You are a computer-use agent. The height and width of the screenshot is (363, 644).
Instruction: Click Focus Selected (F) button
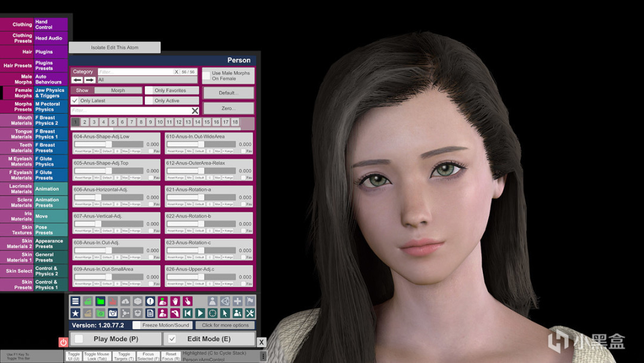pyautogui.click(x=148, y=356)
